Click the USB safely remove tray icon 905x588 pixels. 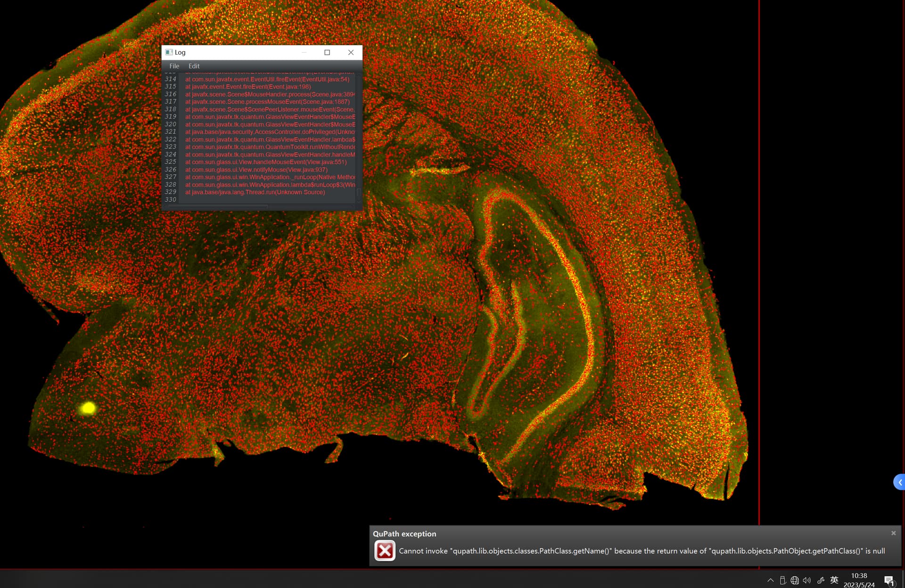782,580
